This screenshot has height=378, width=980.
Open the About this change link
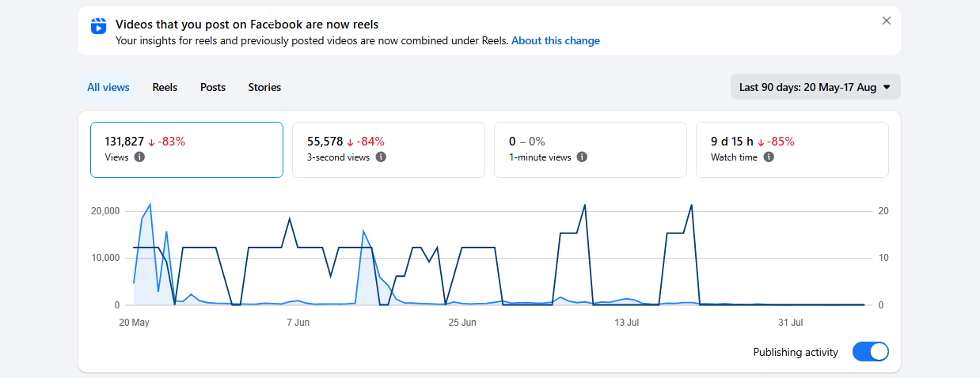click(x=556, y=40)
